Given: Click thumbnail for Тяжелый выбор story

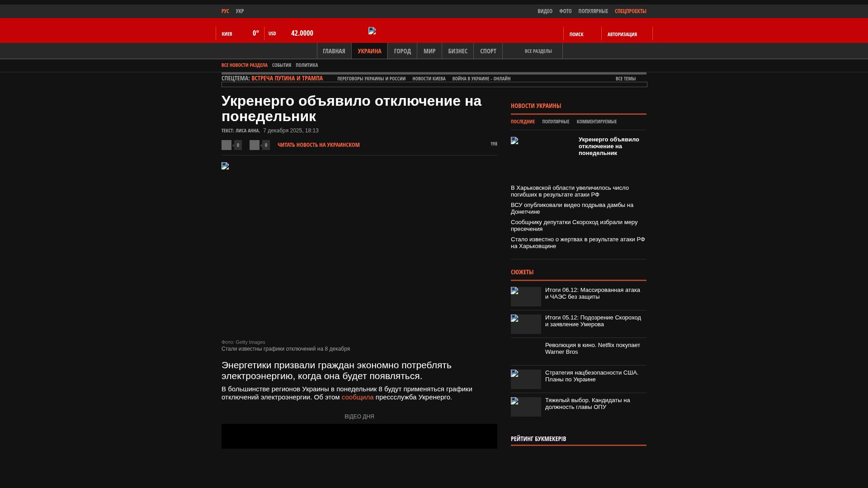Looking at the screenshot, I should pyautogui.click(x=526, y=407).
